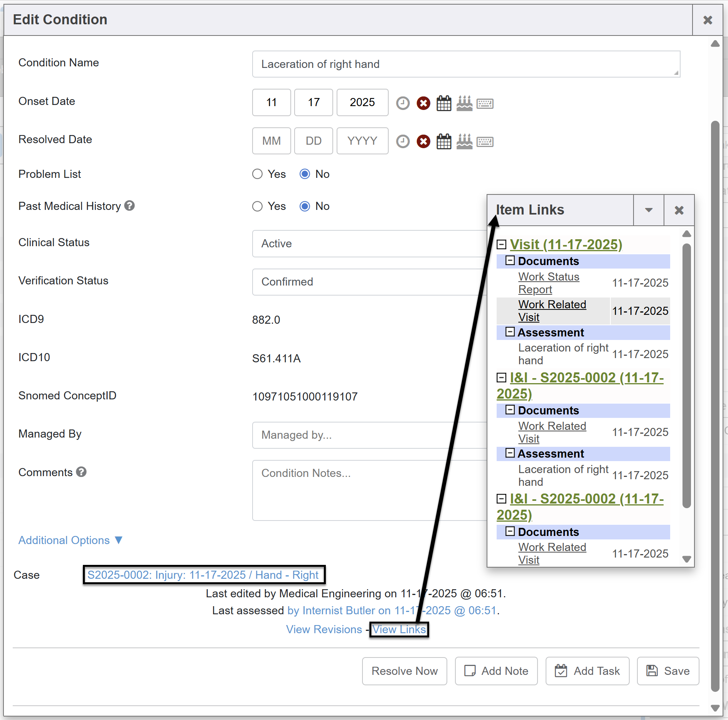Screen dimensions: 728x720
Task: Collapse the Visit (11-17-2025) tree node
Action: point(501,244)
